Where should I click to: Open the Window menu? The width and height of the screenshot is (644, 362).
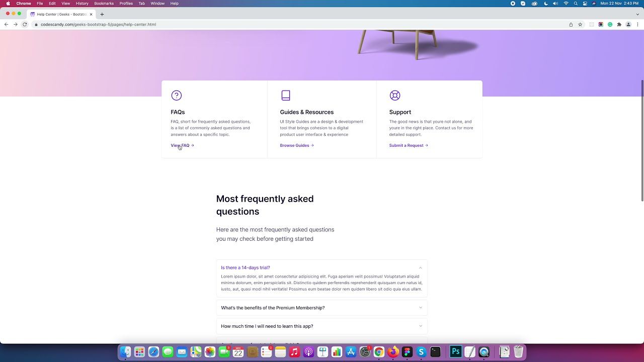click(x=157, y=4)
